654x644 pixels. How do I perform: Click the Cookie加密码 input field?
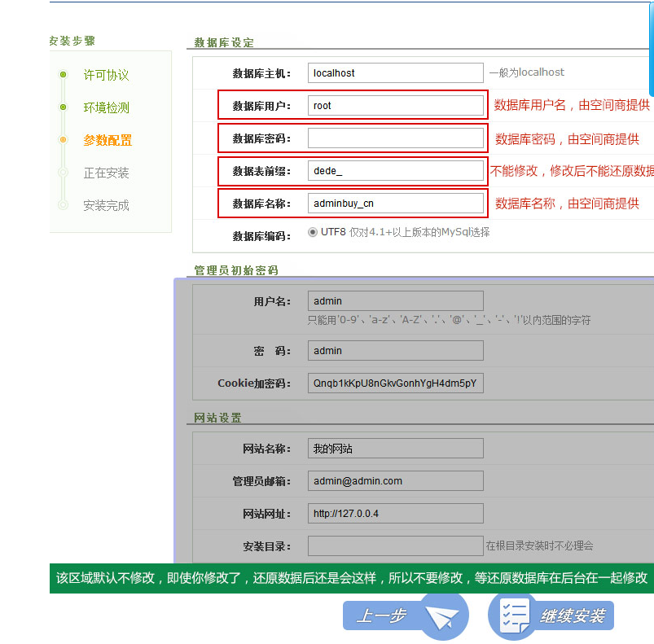[395, 383]
